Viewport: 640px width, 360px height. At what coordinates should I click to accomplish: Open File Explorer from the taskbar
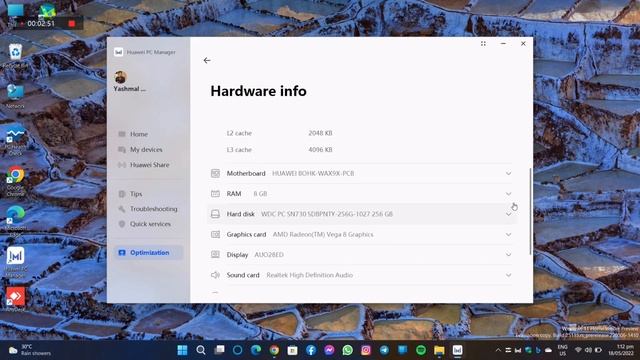click(x=439, y=350)
